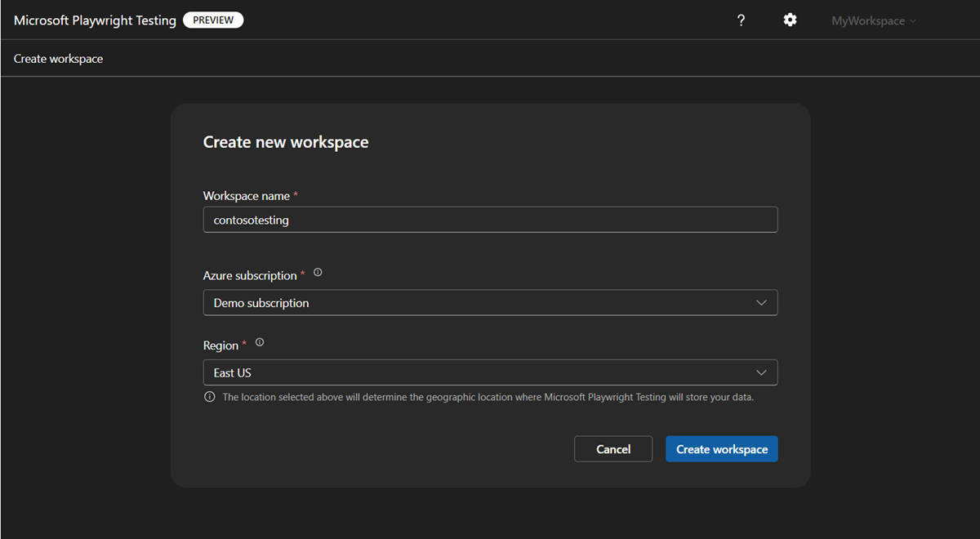Click inside the Workspace name field

490,219
